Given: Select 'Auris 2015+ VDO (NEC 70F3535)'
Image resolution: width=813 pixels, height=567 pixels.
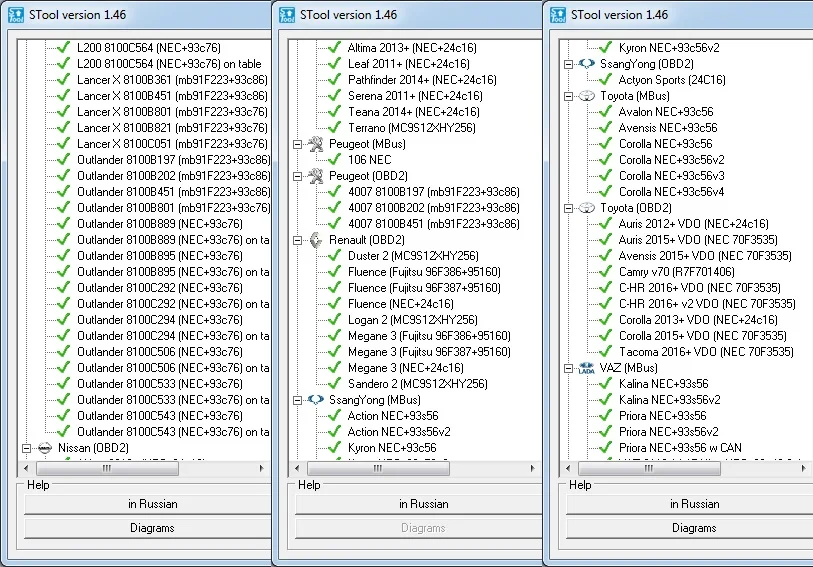Looking at the screenshot, I should pos(698,240).
